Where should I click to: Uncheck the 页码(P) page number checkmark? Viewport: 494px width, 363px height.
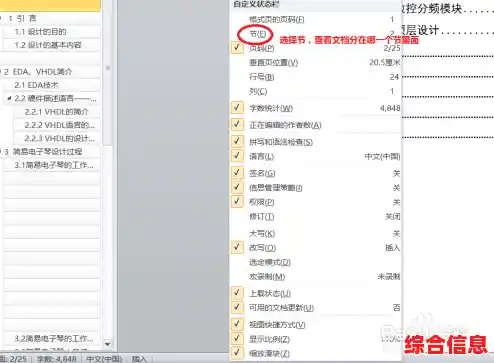[x=237, y=48]
